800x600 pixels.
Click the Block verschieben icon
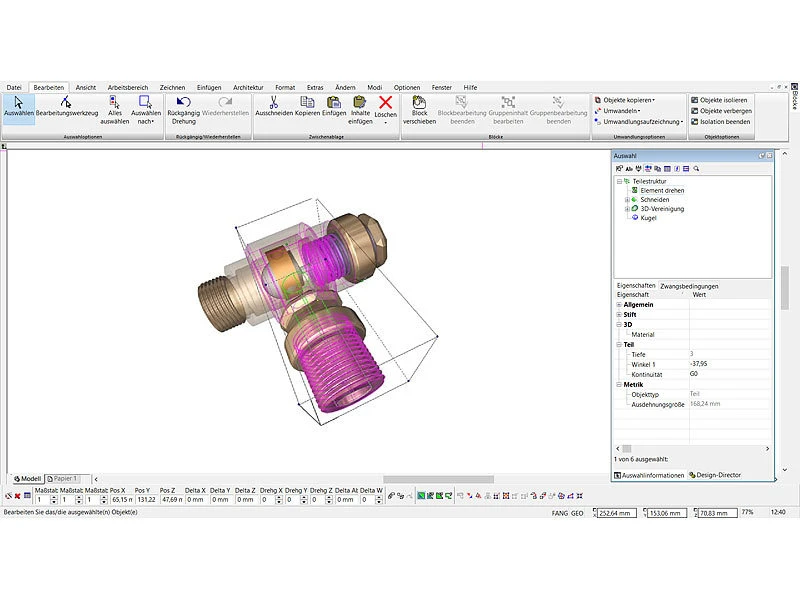tap(419, 102)
